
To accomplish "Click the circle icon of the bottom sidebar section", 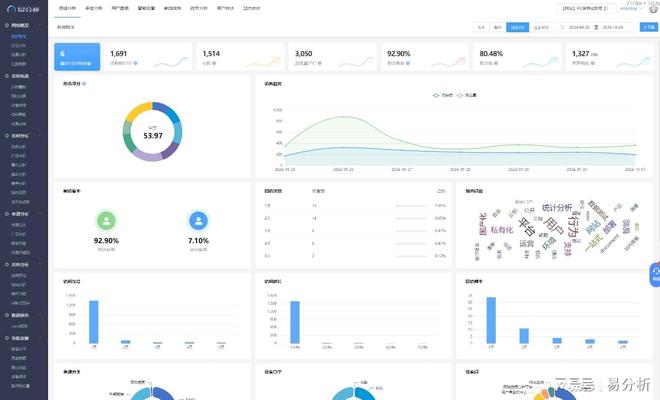I will pyautogui.click(x=7, y=338).
